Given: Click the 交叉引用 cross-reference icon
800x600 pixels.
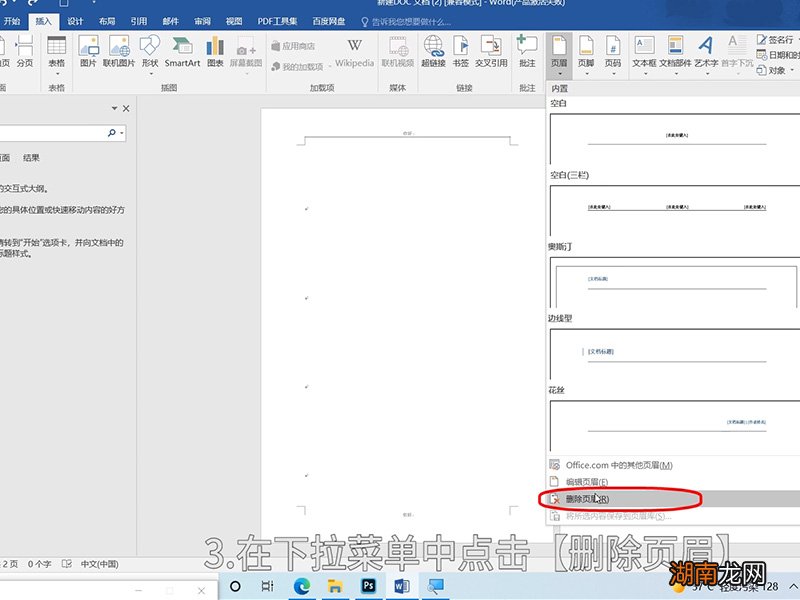Looking at the screenshot, I should (x=491, y=50).
